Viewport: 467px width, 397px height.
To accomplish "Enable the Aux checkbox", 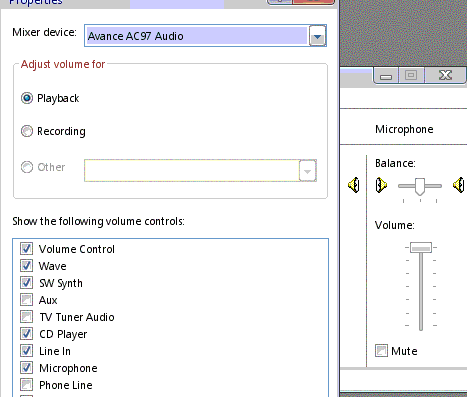I will click(26, 300).
